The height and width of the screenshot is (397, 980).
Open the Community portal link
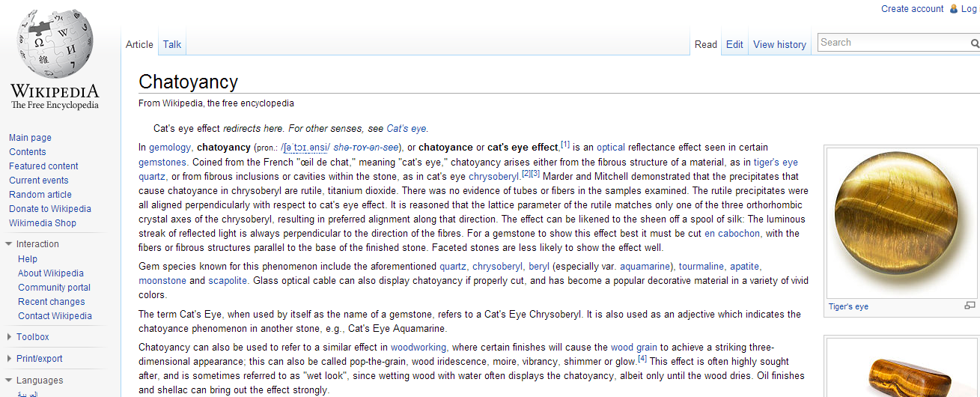54,288
